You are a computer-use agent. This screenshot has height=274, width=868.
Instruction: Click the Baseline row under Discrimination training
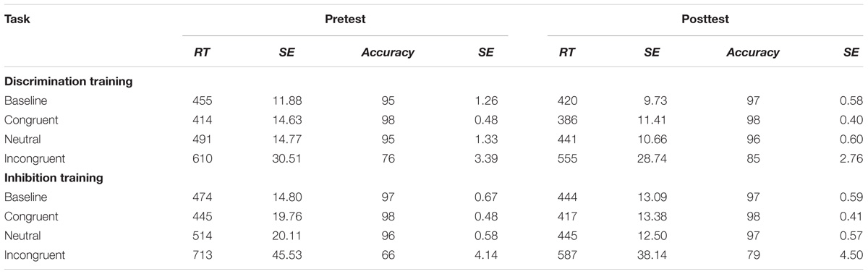point(434,101)
